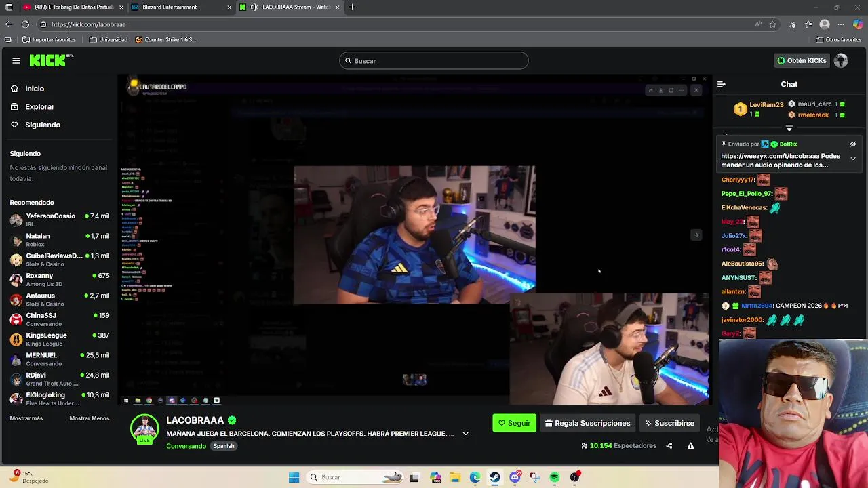Open Explorar in sidebar
The image size is (868, 488).
39,106
